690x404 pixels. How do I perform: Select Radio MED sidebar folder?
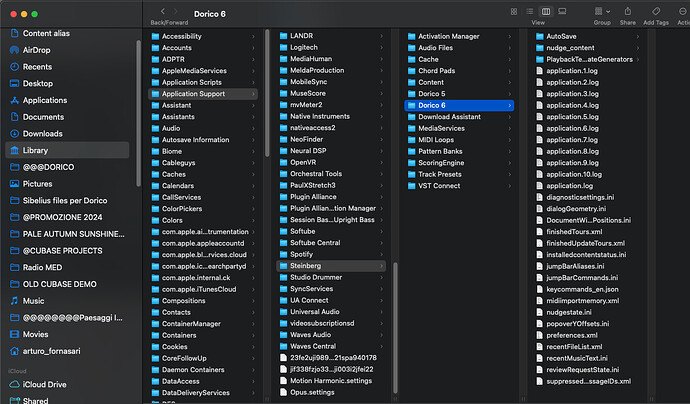tap(42, 268)
